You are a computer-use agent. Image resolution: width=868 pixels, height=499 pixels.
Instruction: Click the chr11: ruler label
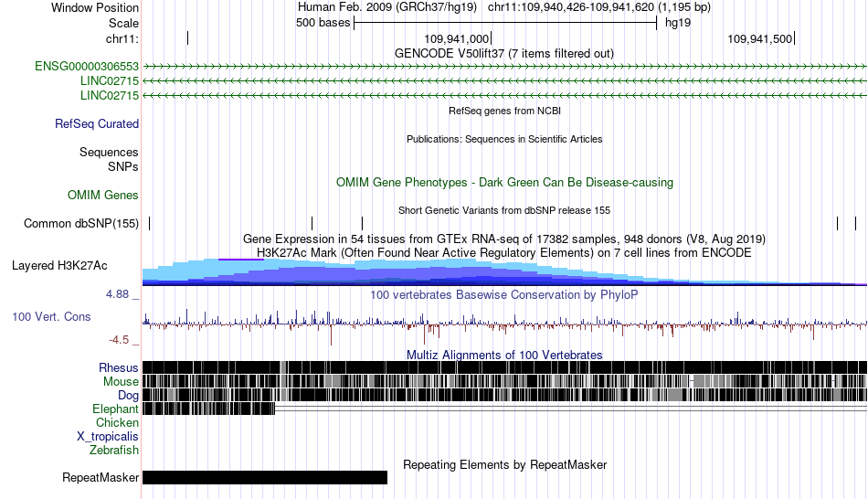coord(122,38)
